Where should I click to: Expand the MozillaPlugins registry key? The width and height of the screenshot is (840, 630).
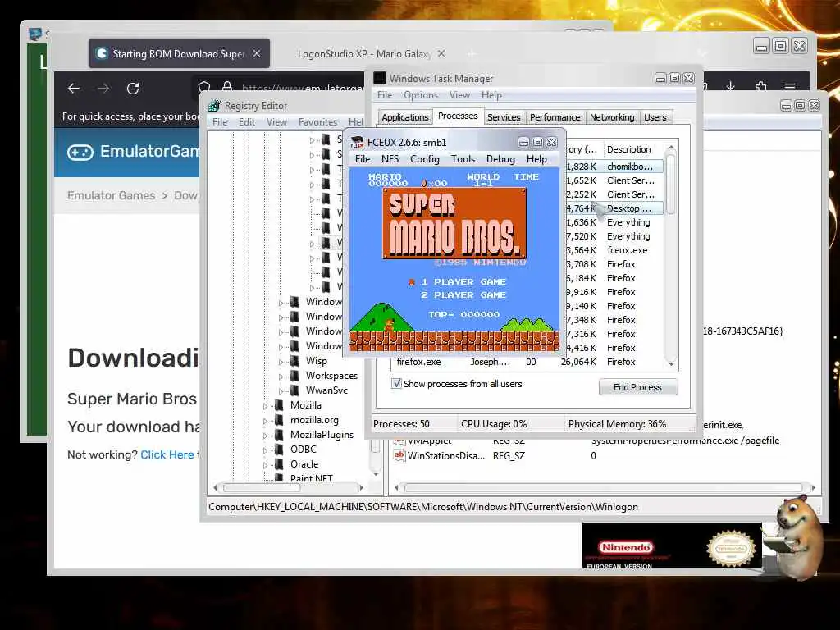pyautogui.click(x=265, y=436)
